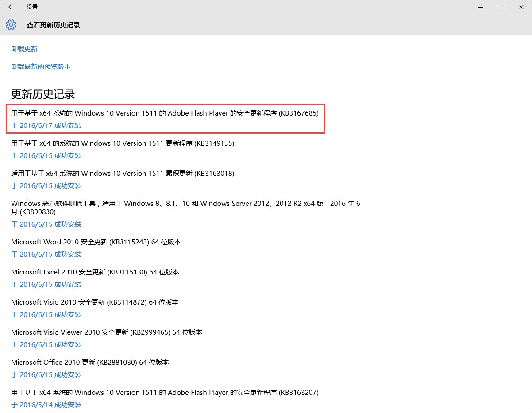Open 卸载更新 link
532x413 pixels.
tap(24, 49)
